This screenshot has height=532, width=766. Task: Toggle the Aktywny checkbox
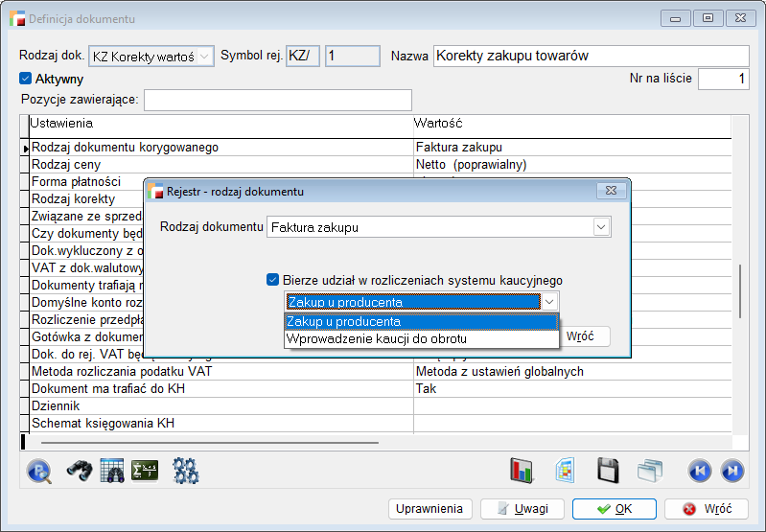[x=26, y=79]
